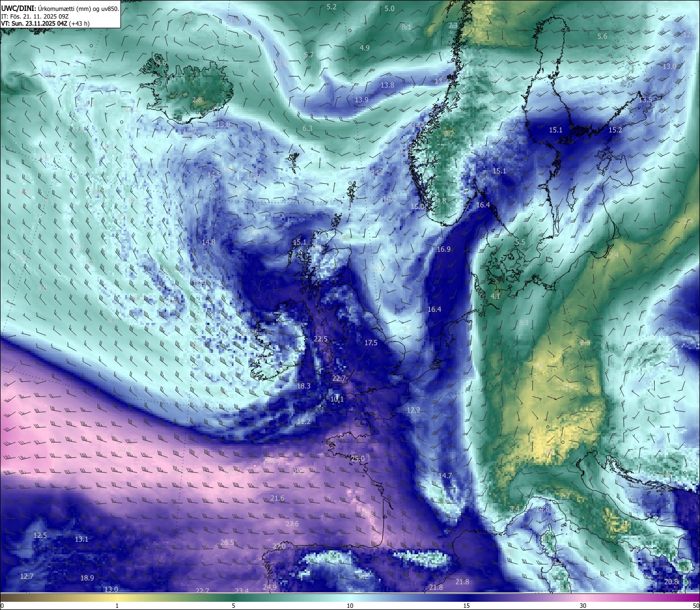Click the '15.0' value label

417,206
